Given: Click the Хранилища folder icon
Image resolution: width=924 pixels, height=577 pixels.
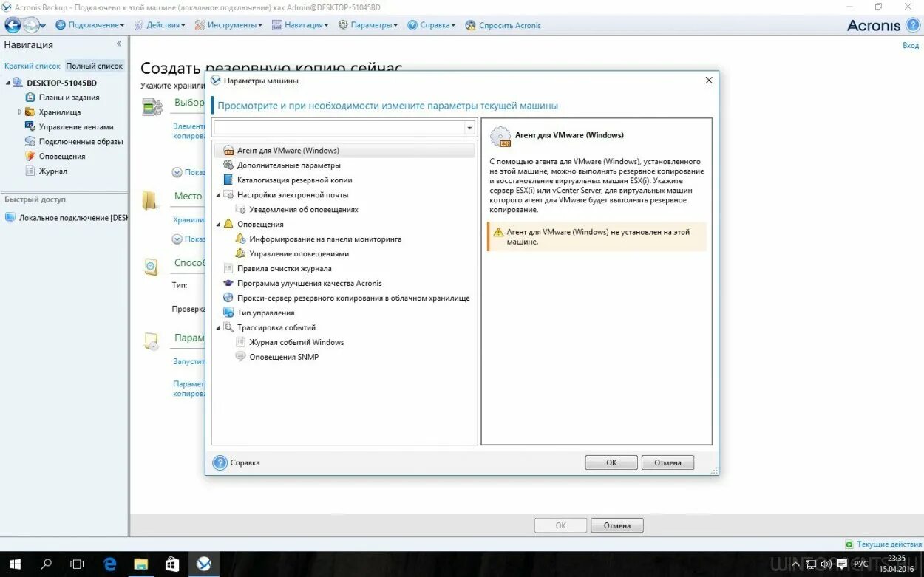Looking at the screenshot, I should [x=30, y=112].
